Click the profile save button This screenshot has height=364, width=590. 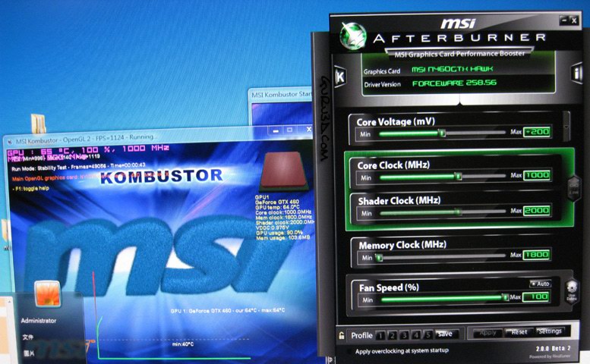445,334
